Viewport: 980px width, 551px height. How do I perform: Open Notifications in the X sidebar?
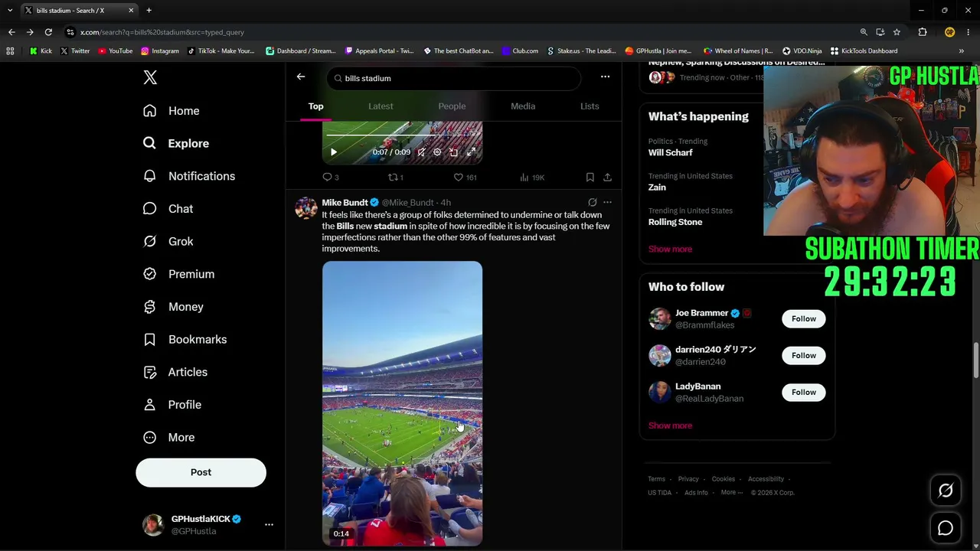(x=189, y=176)
